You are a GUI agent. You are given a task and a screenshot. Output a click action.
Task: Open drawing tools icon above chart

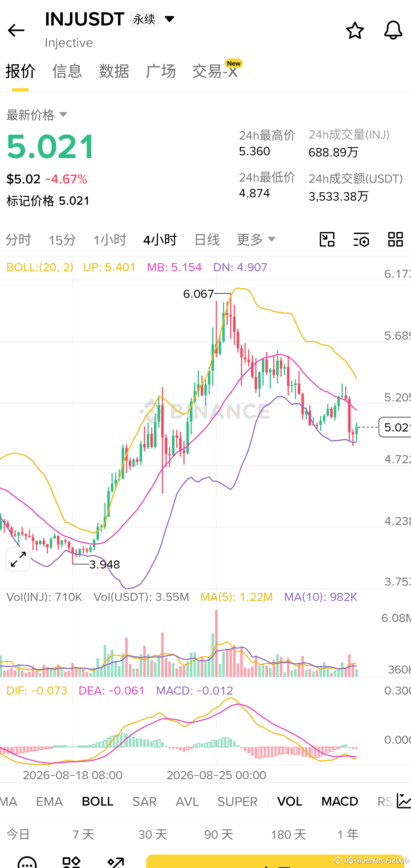click(327, 239)
